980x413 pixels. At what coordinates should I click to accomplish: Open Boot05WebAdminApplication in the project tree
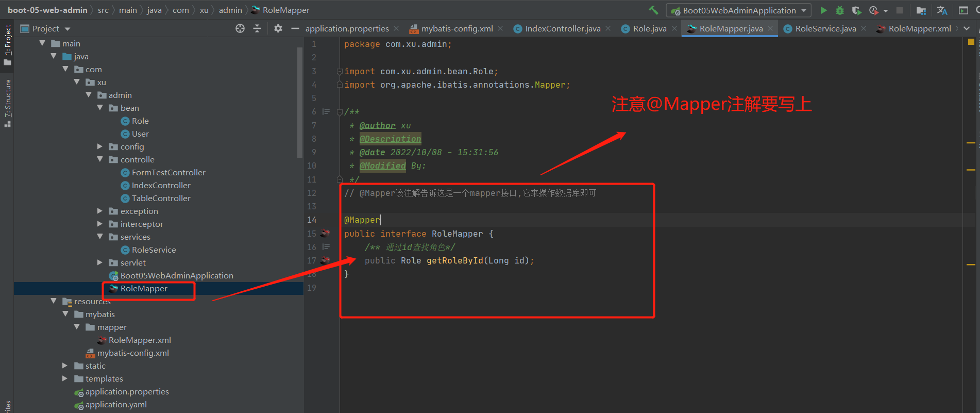point(176,275)
